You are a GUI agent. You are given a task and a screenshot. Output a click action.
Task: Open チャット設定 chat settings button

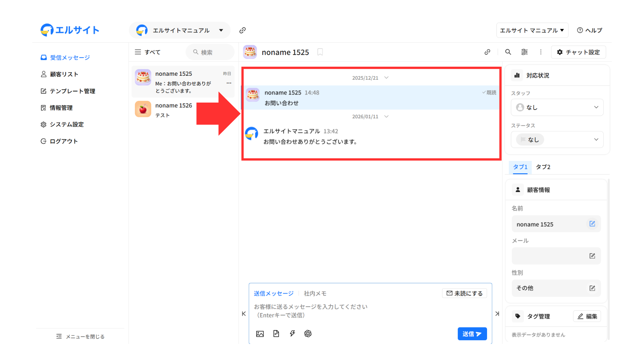(578, 52)
